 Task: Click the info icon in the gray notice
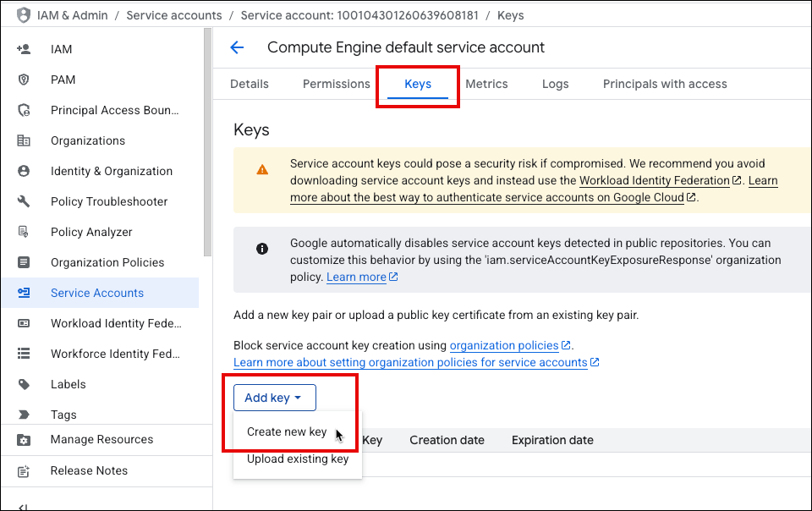[x=261, y=248]
